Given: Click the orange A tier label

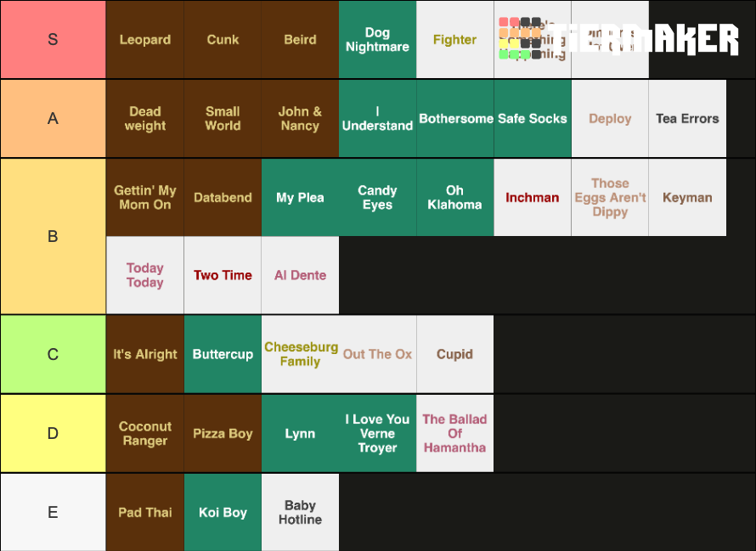Looking at the screenshot, I should [53, 119].
